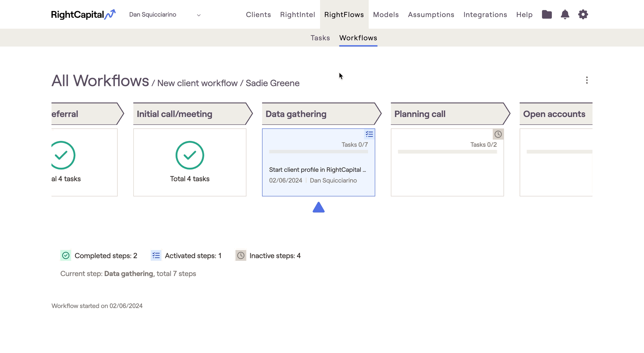Open the folder icon in top navigation
644x353 pixels.
pos(547,14)
